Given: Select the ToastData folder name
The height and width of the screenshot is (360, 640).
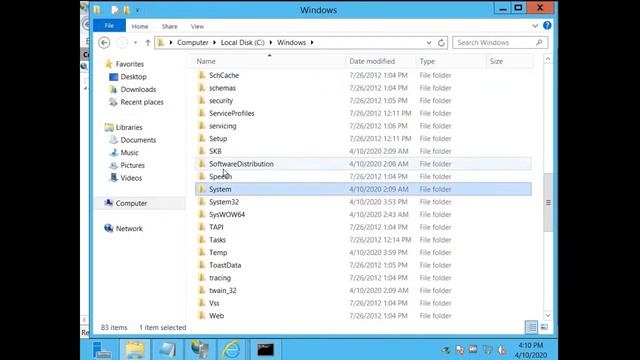Looking at the screenshot, I should [225, 265].
